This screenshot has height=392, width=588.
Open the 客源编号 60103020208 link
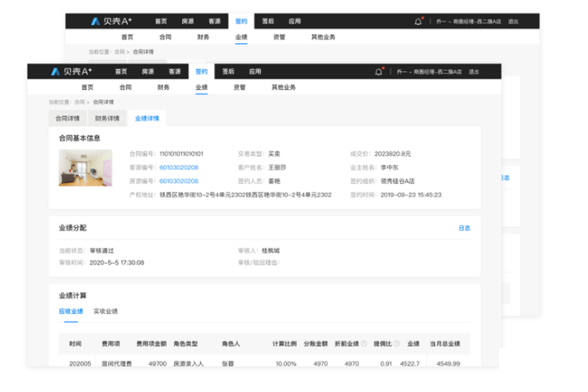[x=179, y=168]
